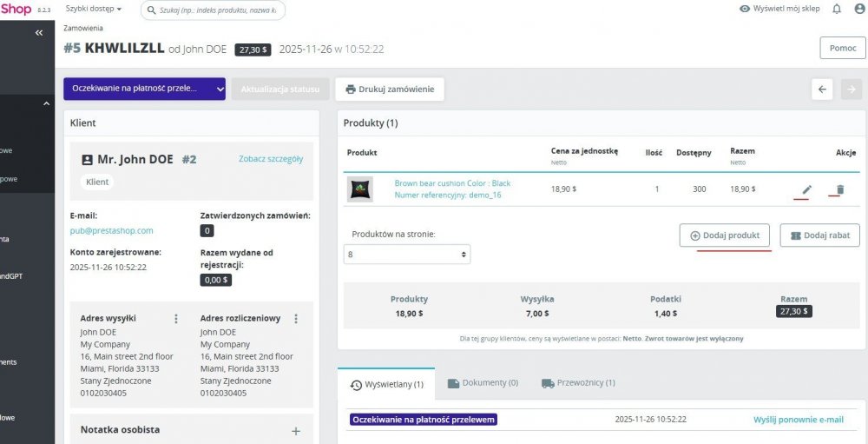
Task: Click the search magnifier icon
Action: 151,10
